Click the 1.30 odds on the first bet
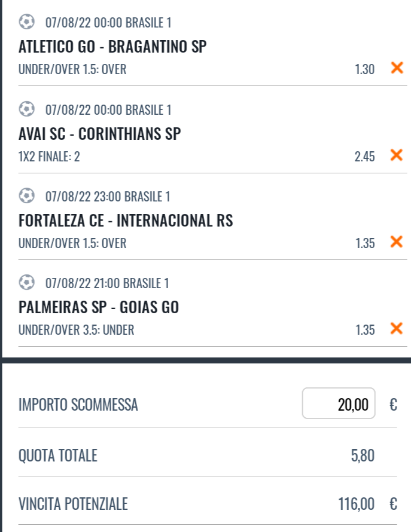This screenshot has height=532, width=411. 364,69
